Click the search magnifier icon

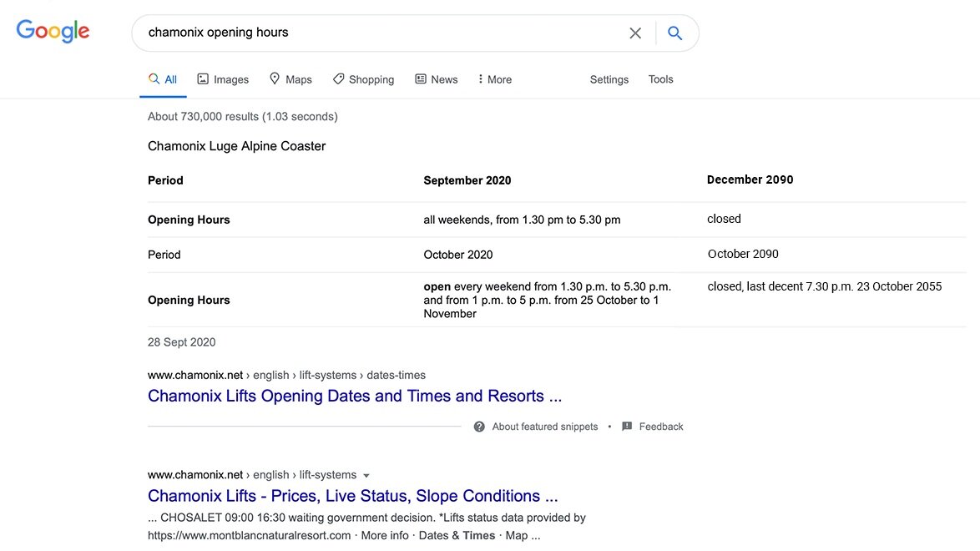[x=675, y=33]
